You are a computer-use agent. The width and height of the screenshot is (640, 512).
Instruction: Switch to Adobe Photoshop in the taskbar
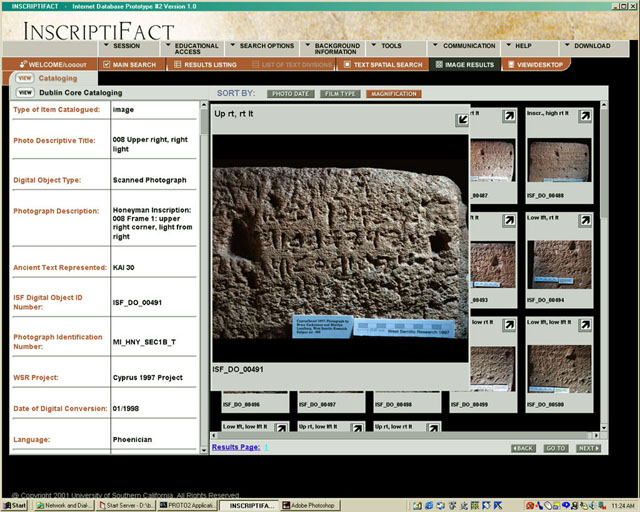click(x=309, y=505)
